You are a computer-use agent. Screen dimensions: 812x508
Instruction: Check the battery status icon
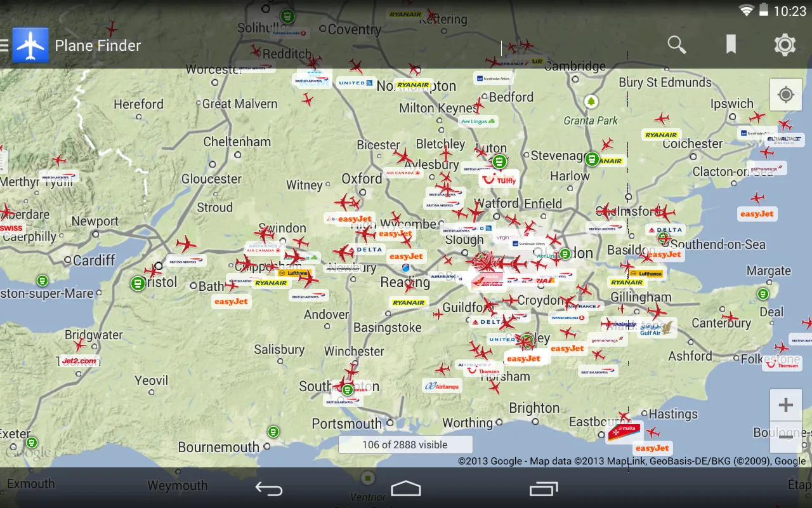[x=764, y=10]
